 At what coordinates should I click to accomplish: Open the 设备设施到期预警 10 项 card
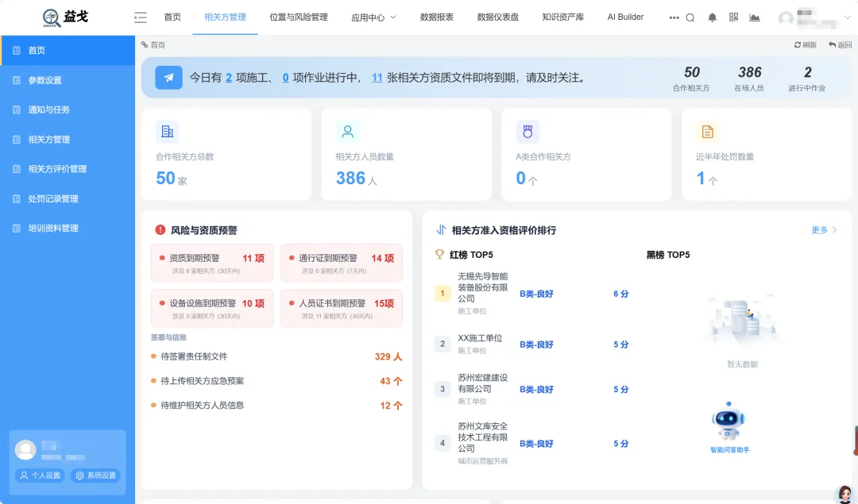212,308
